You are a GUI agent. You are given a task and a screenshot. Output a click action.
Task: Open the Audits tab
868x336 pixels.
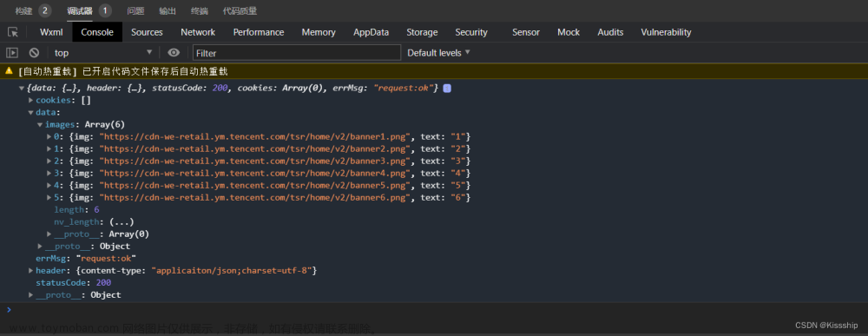click(x=610, y=32)
